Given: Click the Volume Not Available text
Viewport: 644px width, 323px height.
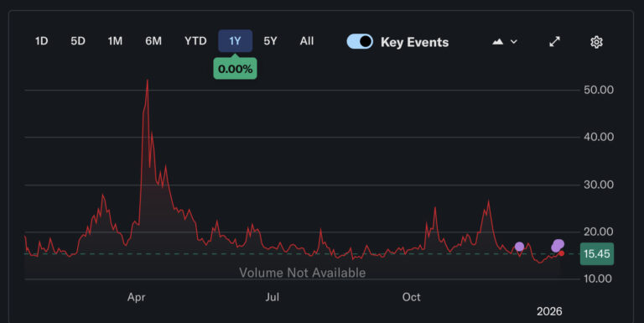Looking at the screenshot, I should pos(302,273).
